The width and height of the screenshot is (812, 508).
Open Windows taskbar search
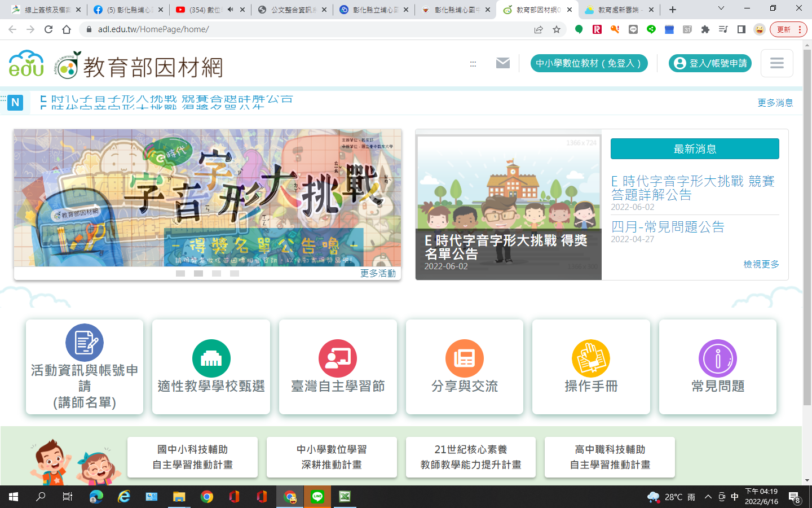(41, 497)
